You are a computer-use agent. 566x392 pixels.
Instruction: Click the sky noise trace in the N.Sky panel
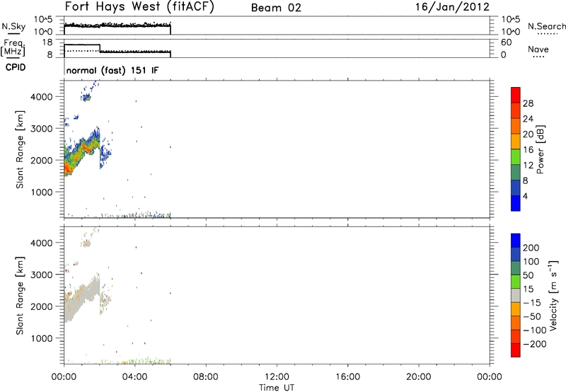[x=117, y=25]
